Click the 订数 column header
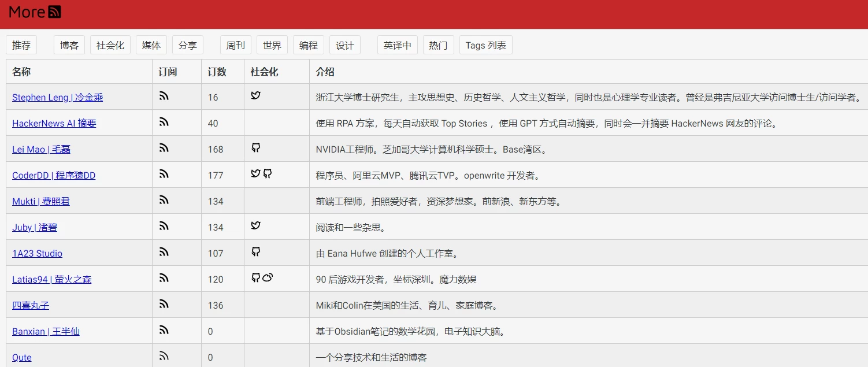The width and height of the screenshot is (868, 367). pos(217,72)
